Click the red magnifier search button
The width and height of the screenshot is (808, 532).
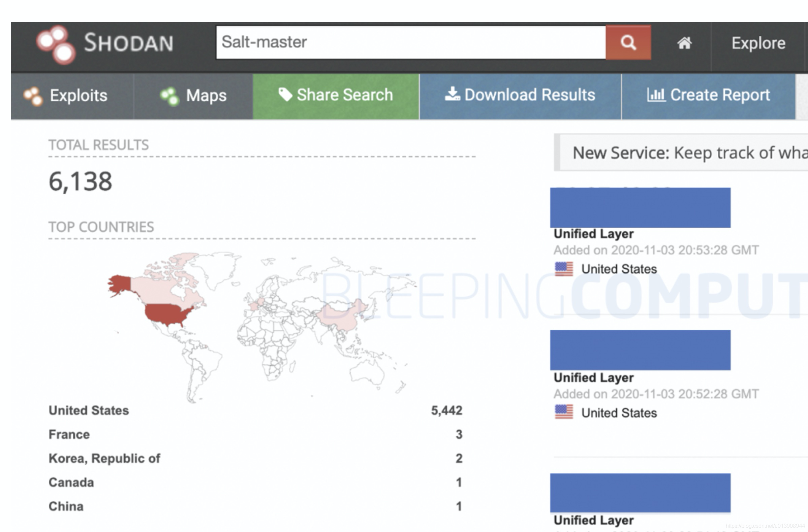tap(628, 43)
